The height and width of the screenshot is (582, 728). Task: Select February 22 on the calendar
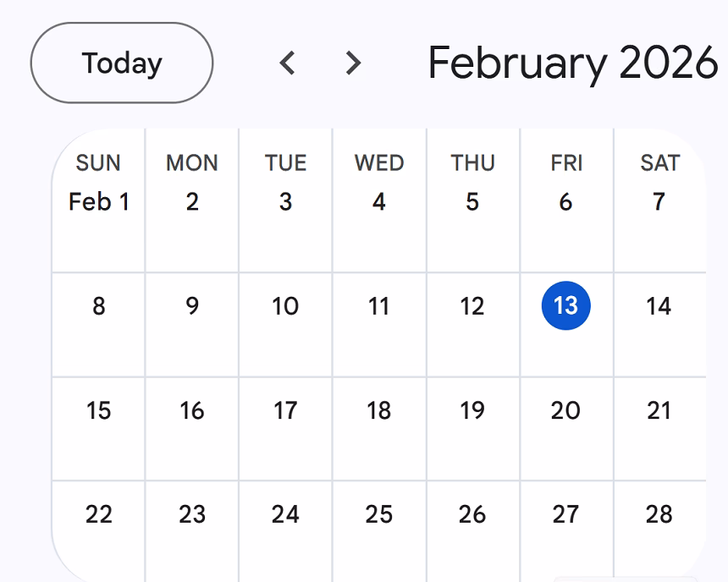(x=98, y=515)
